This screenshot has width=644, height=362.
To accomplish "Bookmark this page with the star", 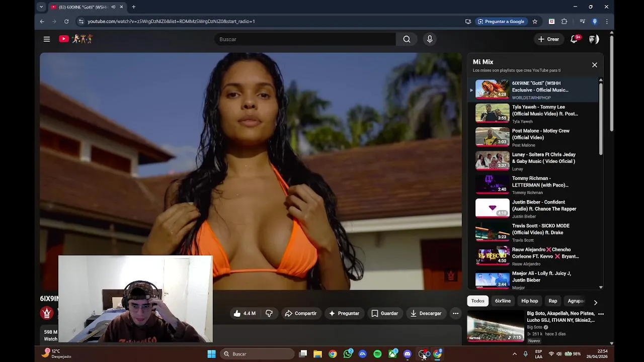I will point(535,22).
